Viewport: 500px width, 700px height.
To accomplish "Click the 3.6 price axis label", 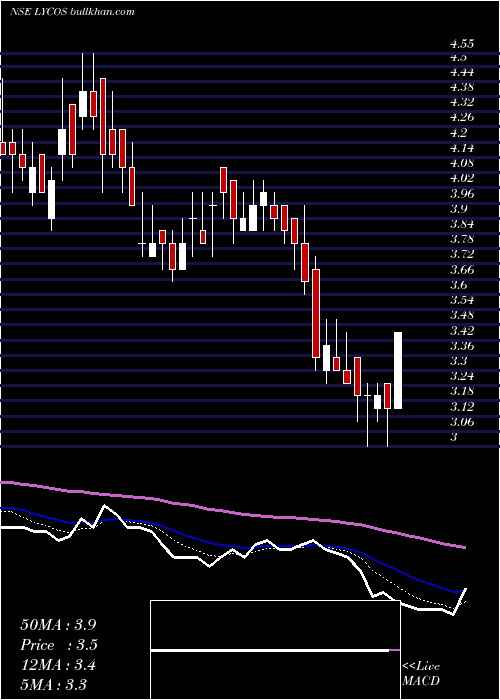I will (458, 285).
